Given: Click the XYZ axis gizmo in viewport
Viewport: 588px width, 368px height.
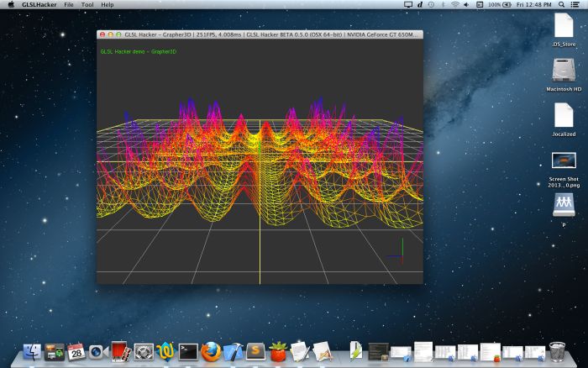Looking at the screenshot, I should 396,251.
